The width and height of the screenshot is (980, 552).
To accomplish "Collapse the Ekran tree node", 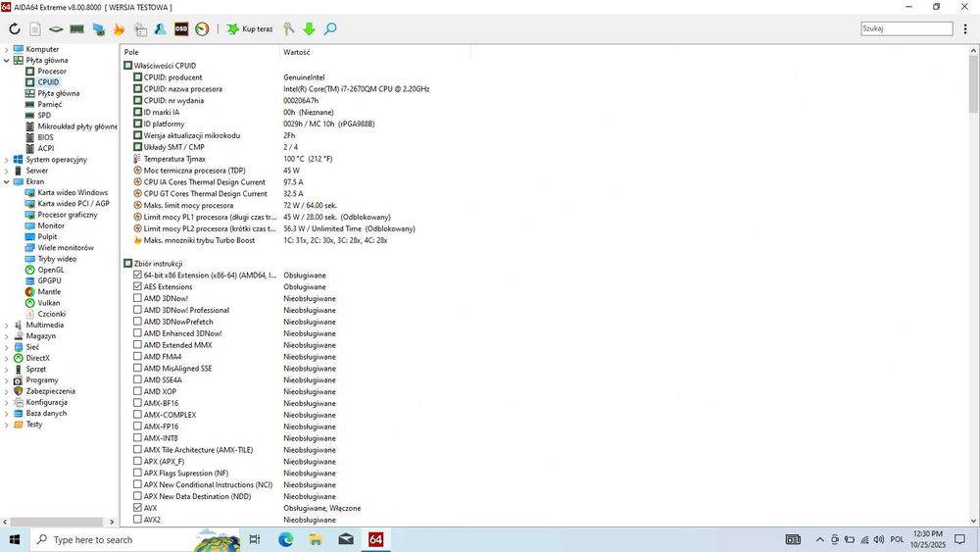I will point(6,182).
